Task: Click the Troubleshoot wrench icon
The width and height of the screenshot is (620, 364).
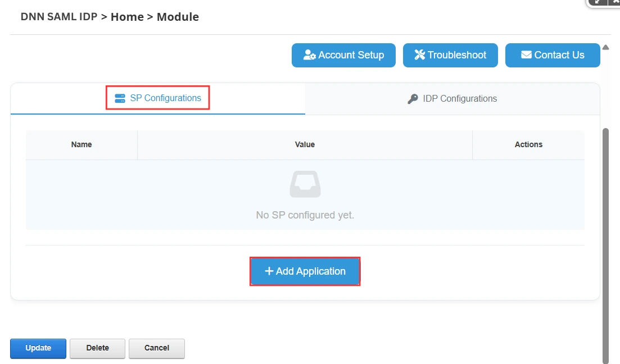Action: coord(419,54)
